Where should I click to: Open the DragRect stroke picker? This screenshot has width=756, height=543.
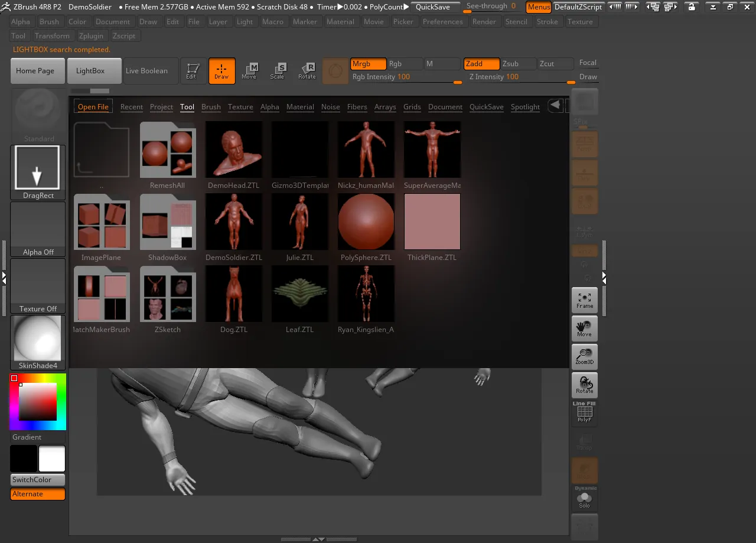tap(38, 173)
